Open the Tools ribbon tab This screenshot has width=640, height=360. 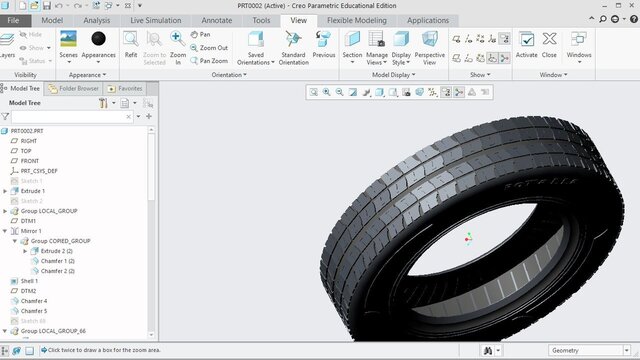(261, 20)
